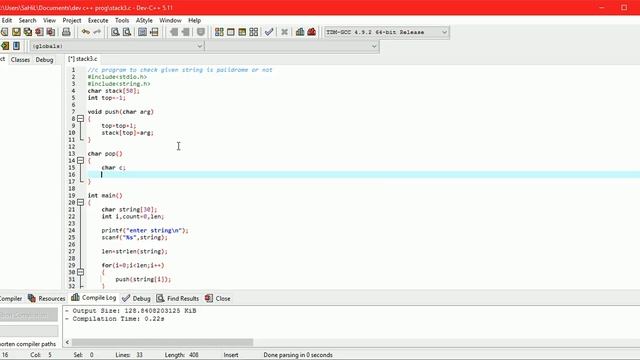Open the empty function list dropdown

point(374,46)
